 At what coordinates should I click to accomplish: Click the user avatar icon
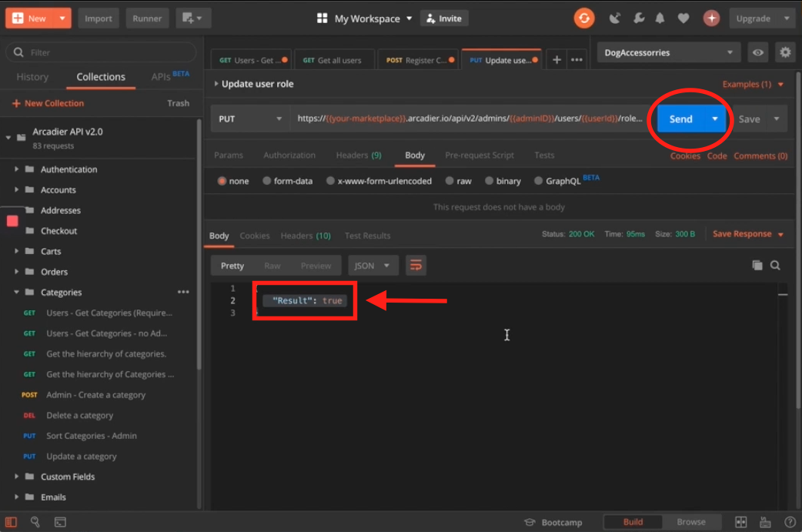[711, 18]
